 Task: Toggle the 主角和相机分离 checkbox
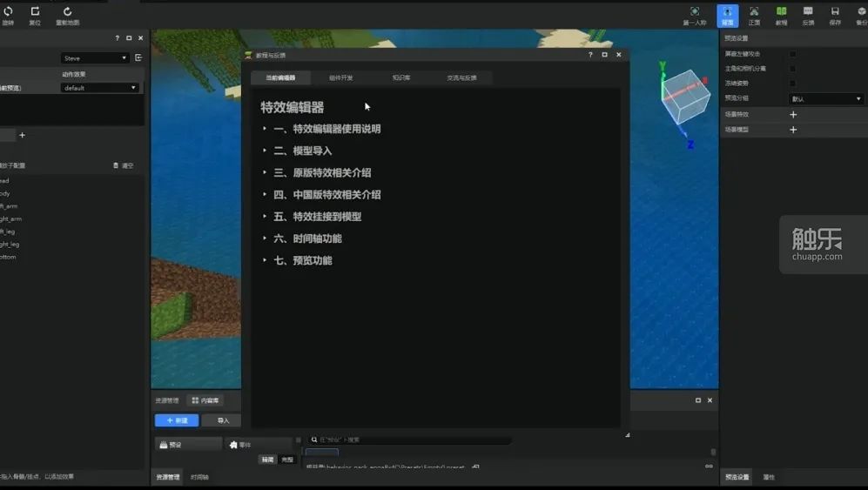coord(792,69)
